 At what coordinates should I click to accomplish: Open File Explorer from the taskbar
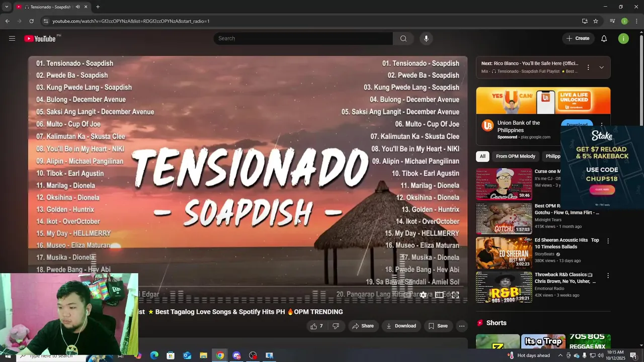pos(203,355)
